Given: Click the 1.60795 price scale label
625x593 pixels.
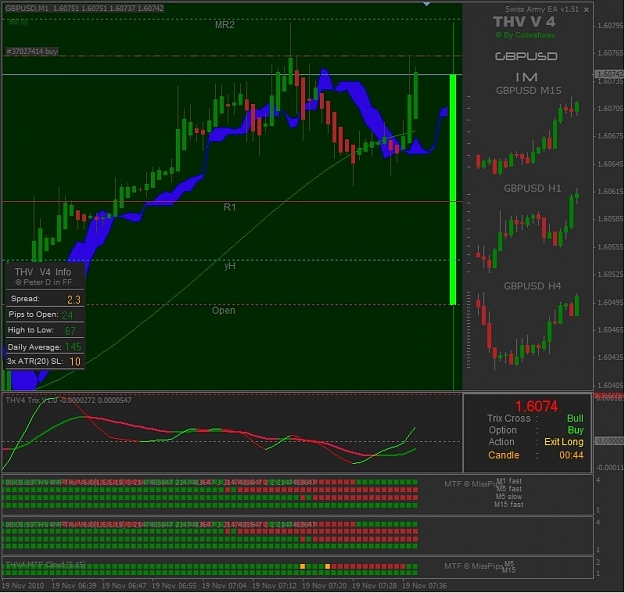Looking at the screenshot, I should [610, 26].
